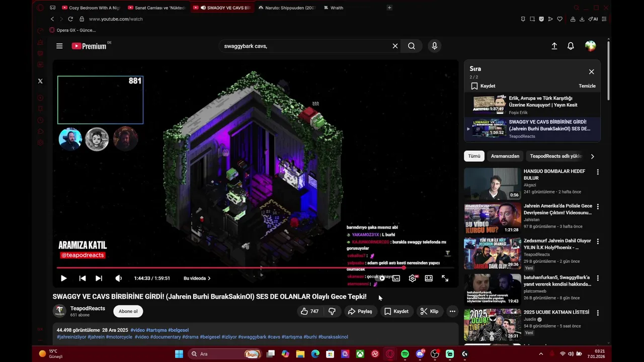Run search with magnifier button
The image size is (644, 362).
(412, 46)
